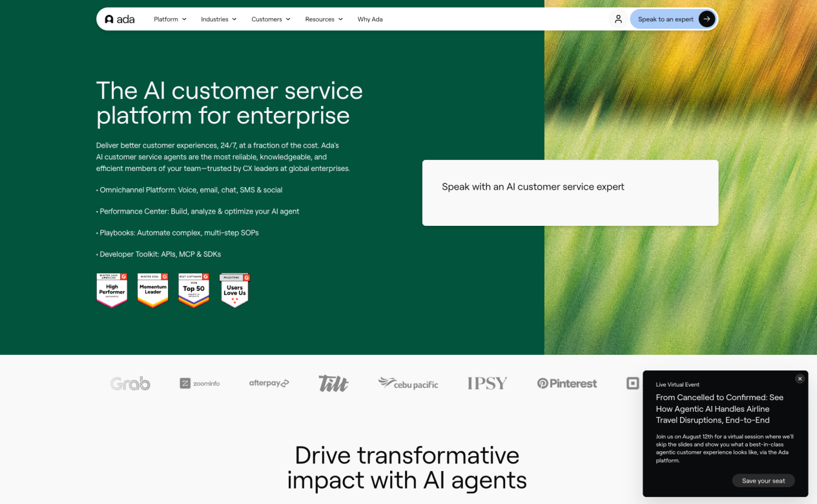Screen dimensions: 817x504
Task: Click heading 'The AI customer service platform'
Action: click(x=229, y=103)
